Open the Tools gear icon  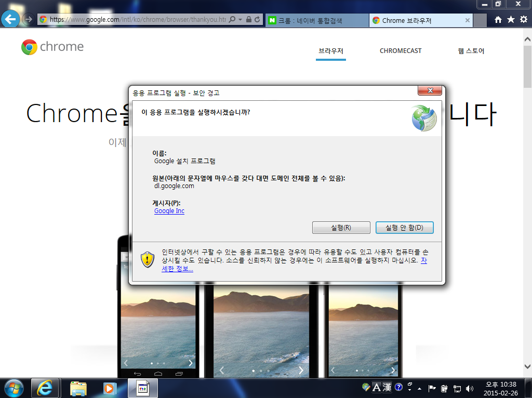[x=524, y=19]
